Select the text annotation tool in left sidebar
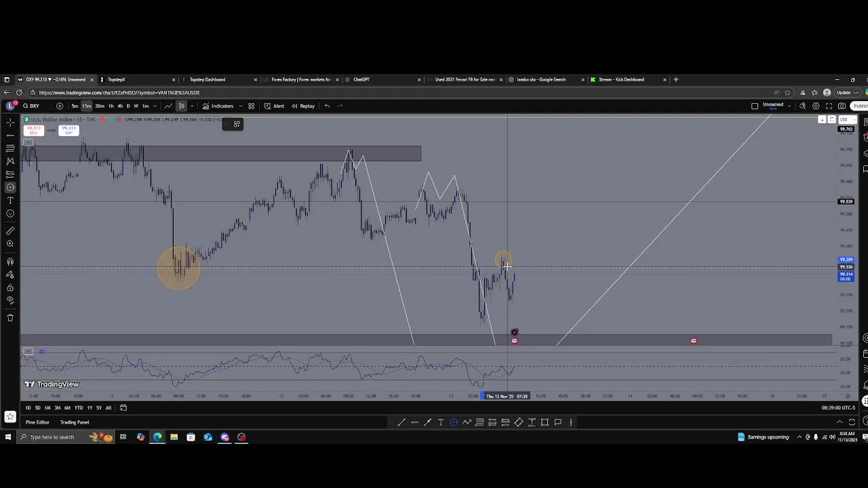Screen dimensions: 868x488 coord(10,201)
